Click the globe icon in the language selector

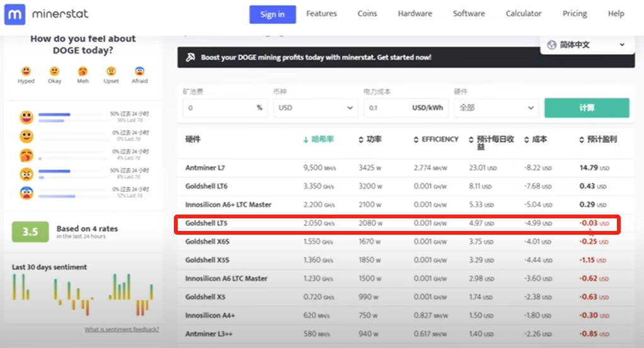click(551, 45)
